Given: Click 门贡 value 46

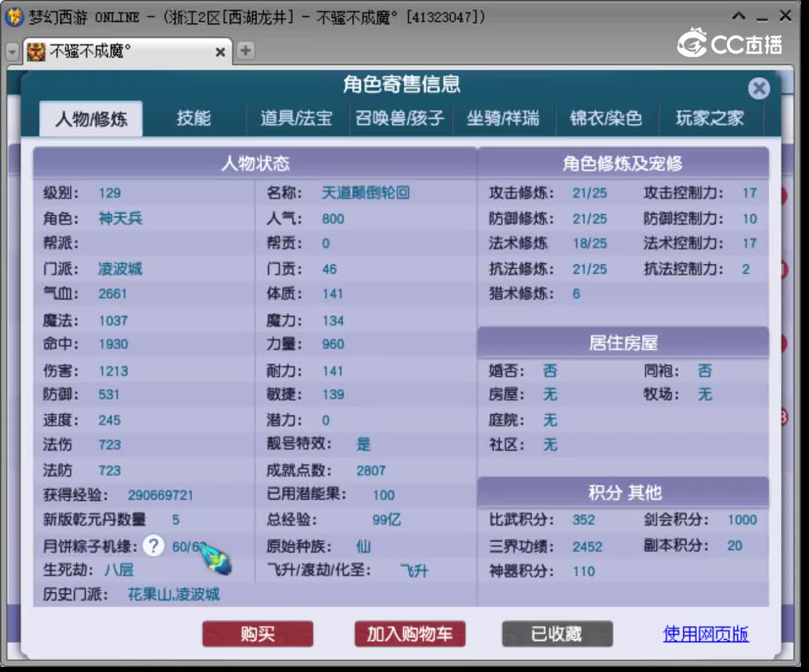Looking at the screenshot, I should coord(329,270).
